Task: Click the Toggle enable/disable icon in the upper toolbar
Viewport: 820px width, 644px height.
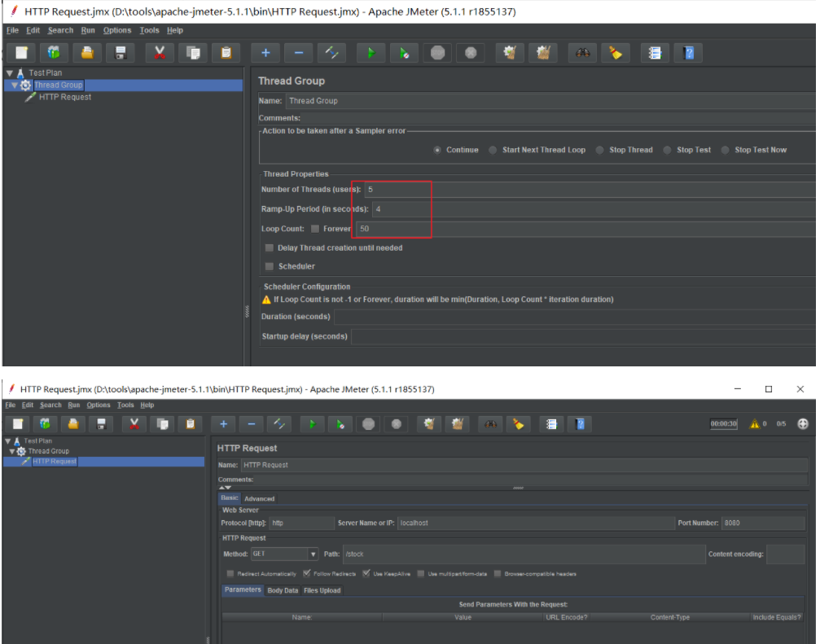Action: tap(332, 53)
